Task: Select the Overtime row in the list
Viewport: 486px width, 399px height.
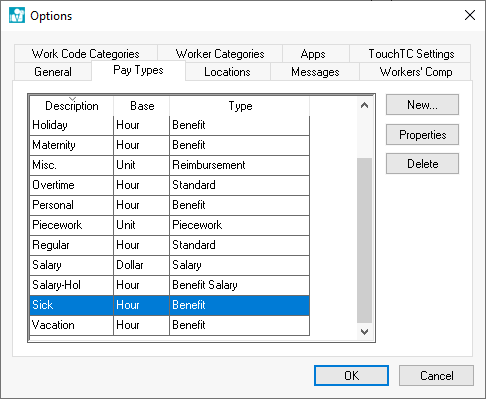Action: [x=170, y=185]
